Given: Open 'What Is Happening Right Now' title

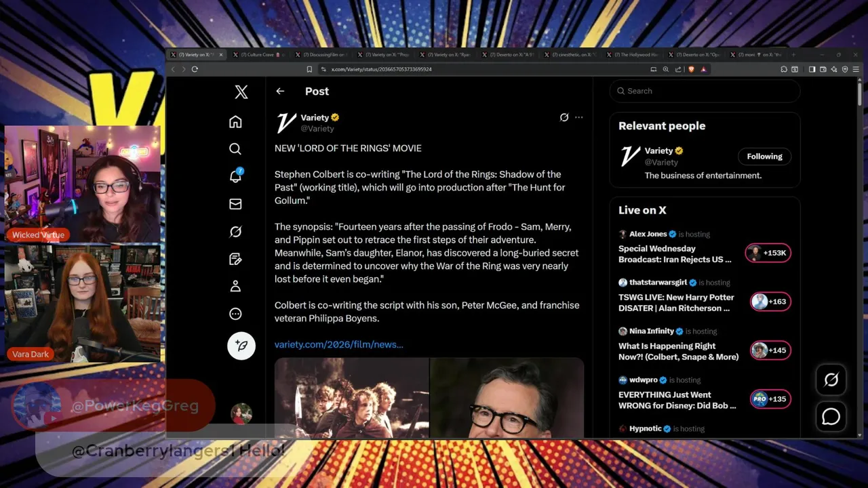Looking at the screenshot, I should 678,352.
